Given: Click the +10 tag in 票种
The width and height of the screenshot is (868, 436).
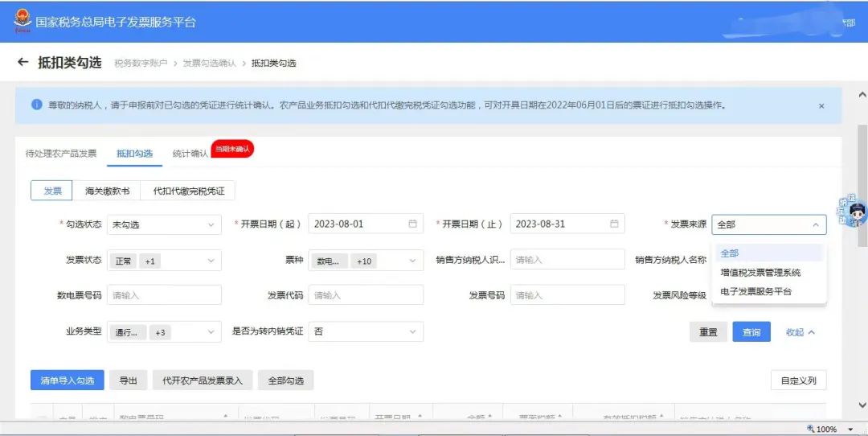Looking at the screenshot, I should [x=364, y=261].
